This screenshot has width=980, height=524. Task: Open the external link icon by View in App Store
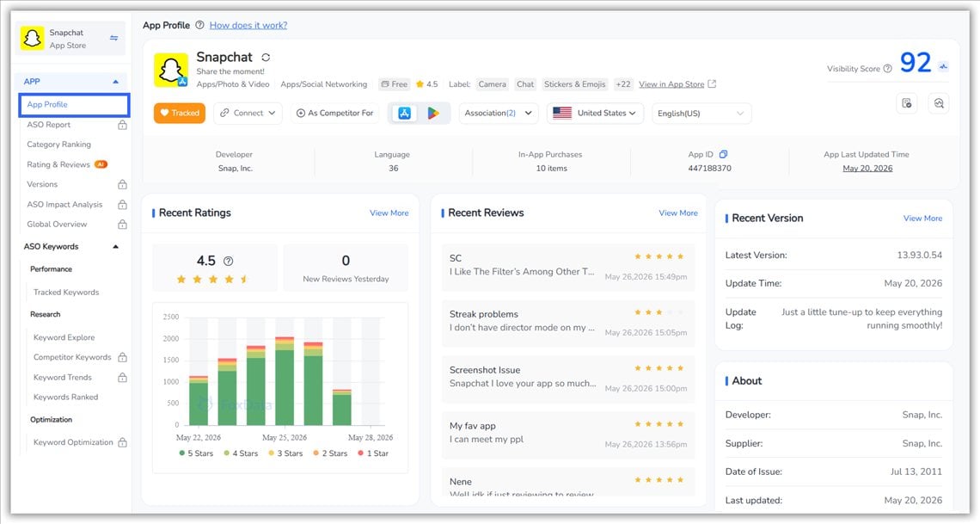coord(712,83)
